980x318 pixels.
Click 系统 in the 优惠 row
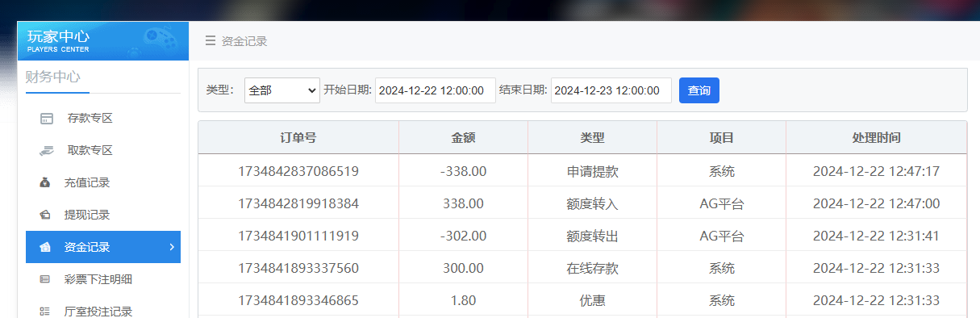pos(721,300)
